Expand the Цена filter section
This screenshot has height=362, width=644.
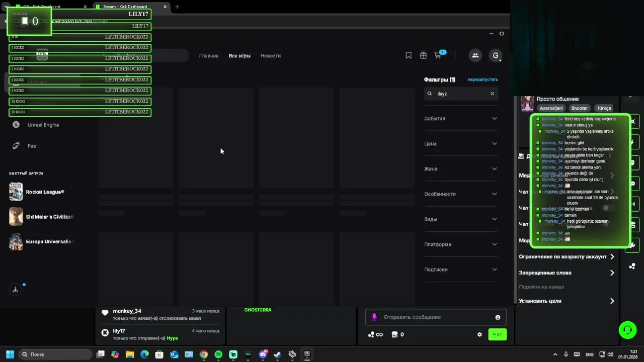coord(461,144)
